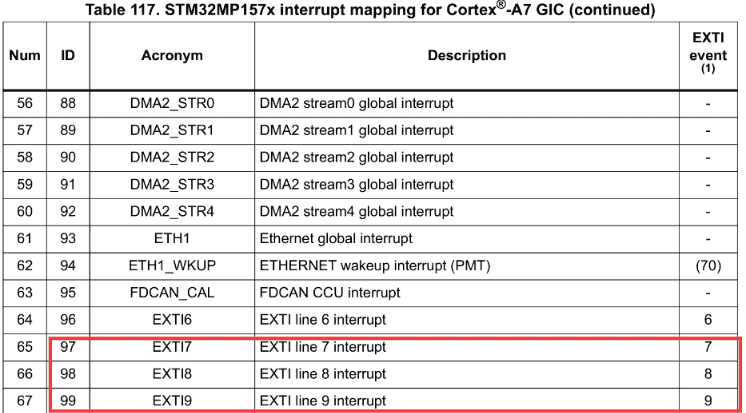Click the Num column header
The width and height of the screenshot is (746, 413).
pyautogui.click(x=24, y=56)
